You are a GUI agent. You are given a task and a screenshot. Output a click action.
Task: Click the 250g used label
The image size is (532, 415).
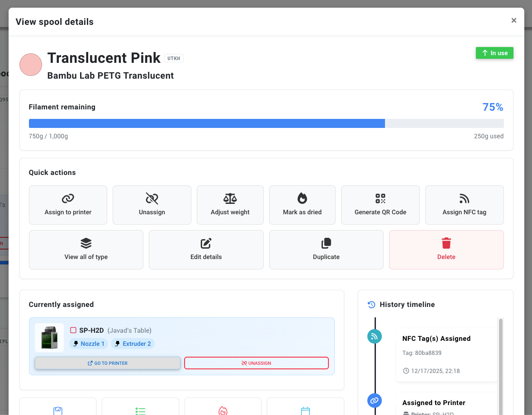tap(489, 137)
